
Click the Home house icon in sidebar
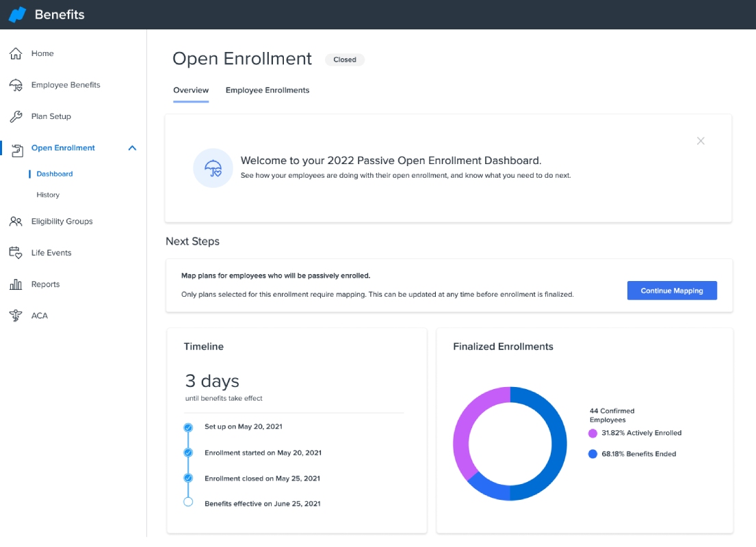(x=16, y=53)
